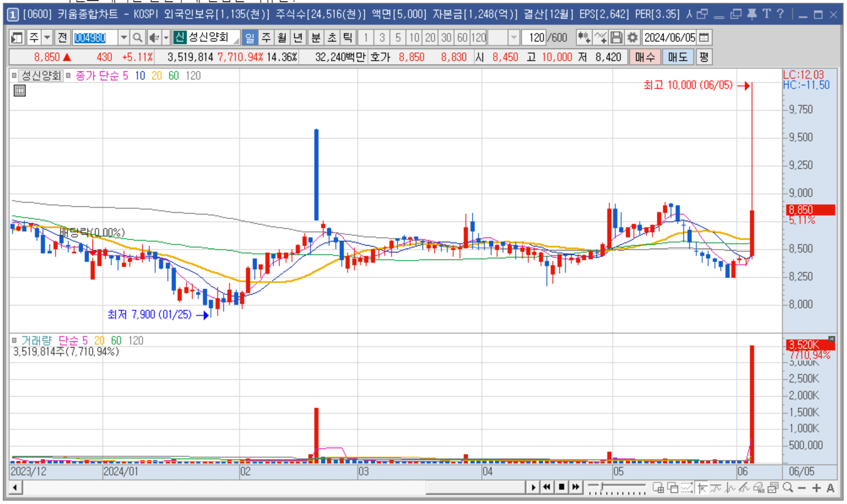Click the rewind double-arrow control
The height and width of the screenshot is (504, 847).
point(546,487)
